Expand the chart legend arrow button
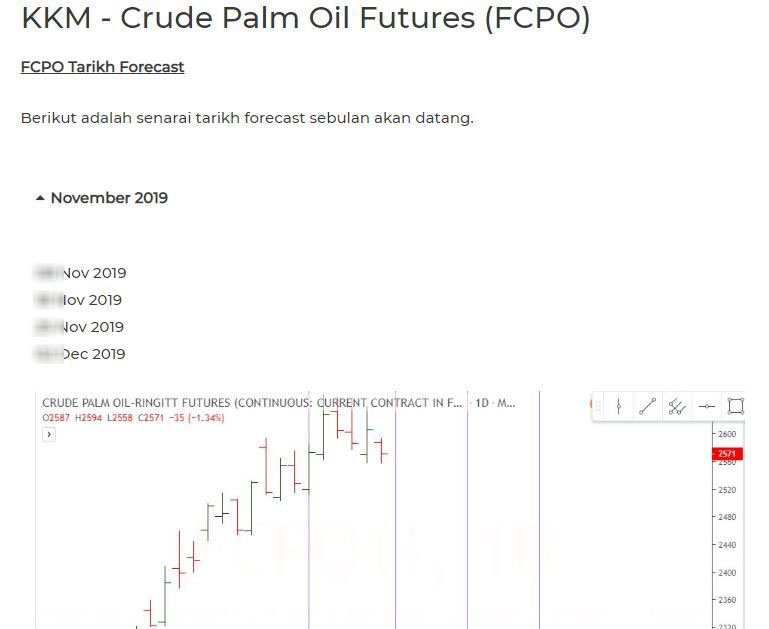The image size is (769, 629). click(x=48, y=435)
